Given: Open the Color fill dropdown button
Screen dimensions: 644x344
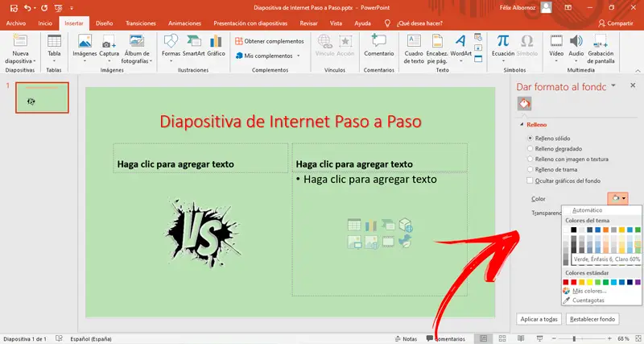Looking at the screenshot, I should click(x=618, y=198).
